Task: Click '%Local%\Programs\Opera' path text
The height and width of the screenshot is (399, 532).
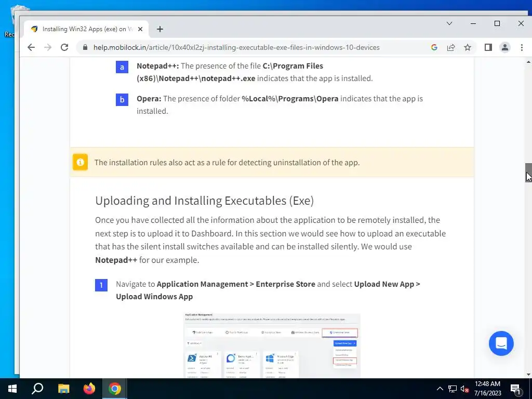Action: pyautogui.click(x=290, y=99)
